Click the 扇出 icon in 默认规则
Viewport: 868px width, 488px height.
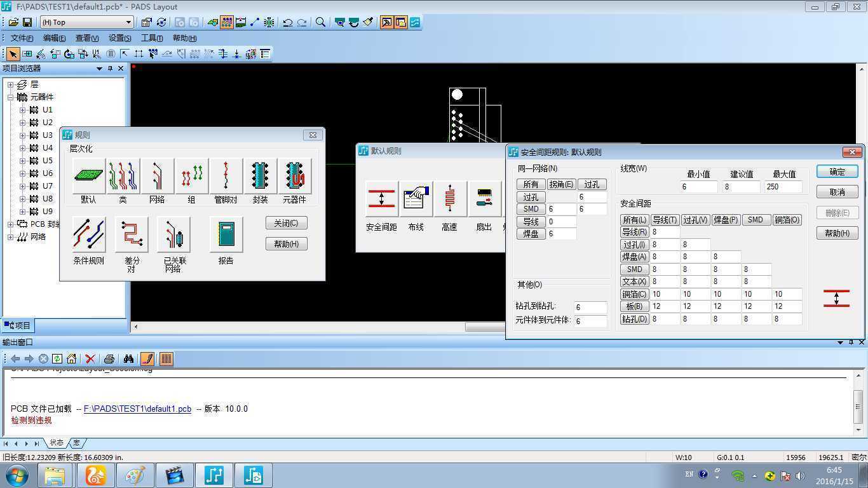484,199
